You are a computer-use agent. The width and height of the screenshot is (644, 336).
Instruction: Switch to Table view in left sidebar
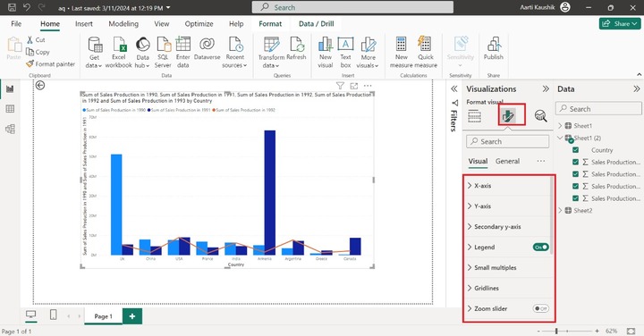(10, 109)
